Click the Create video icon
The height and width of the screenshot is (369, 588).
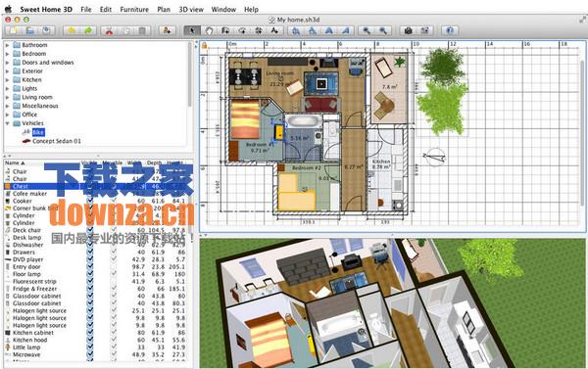(x=424, y=30)
